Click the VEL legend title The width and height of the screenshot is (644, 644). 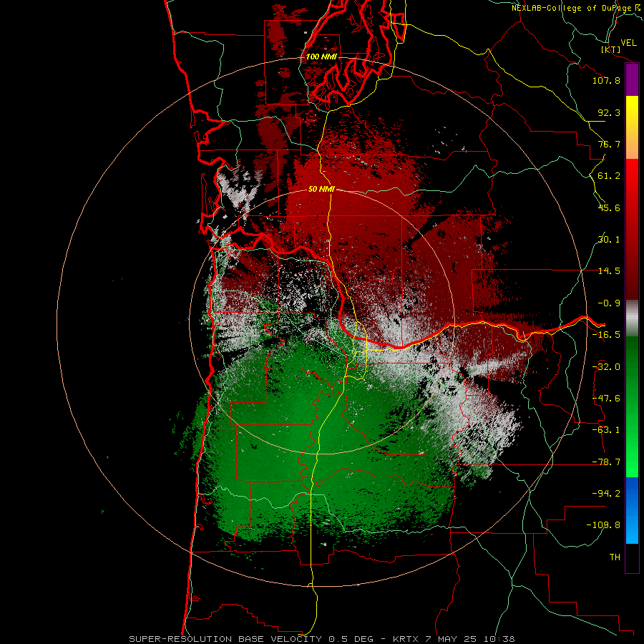click(x=628, y=42)
